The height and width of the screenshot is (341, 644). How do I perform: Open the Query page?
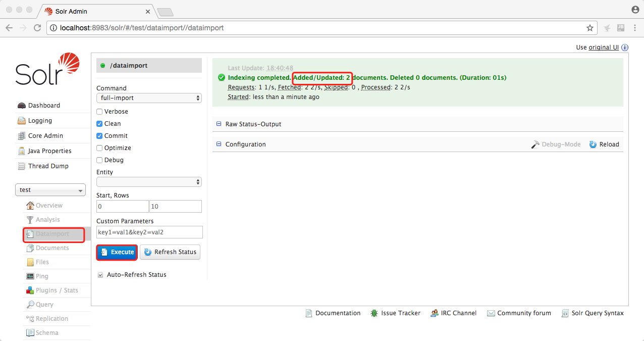tap(44, 305)
